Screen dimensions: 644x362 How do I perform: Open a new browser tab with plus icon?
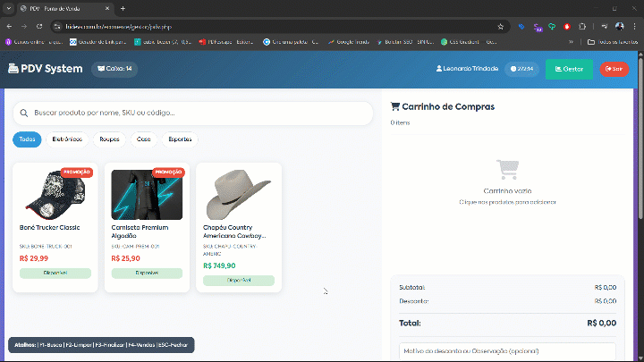tap(123, 9)
